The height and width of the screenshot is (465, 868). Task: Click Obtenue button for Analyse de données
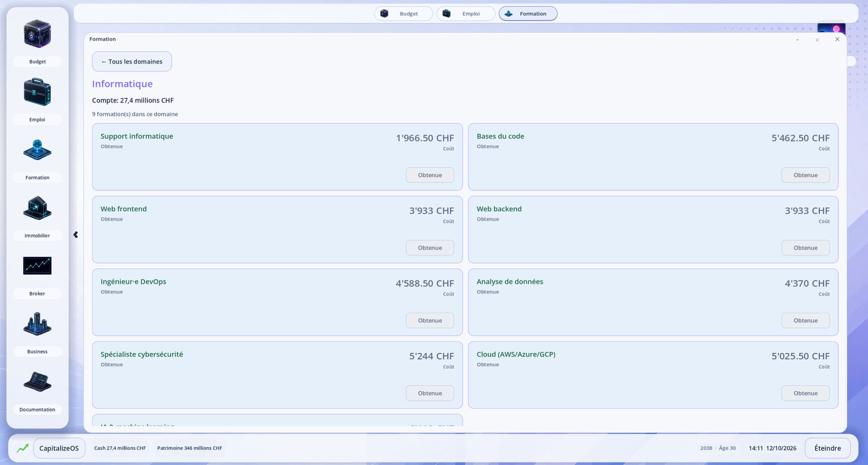pyautogui.click(x=806, y=321)
